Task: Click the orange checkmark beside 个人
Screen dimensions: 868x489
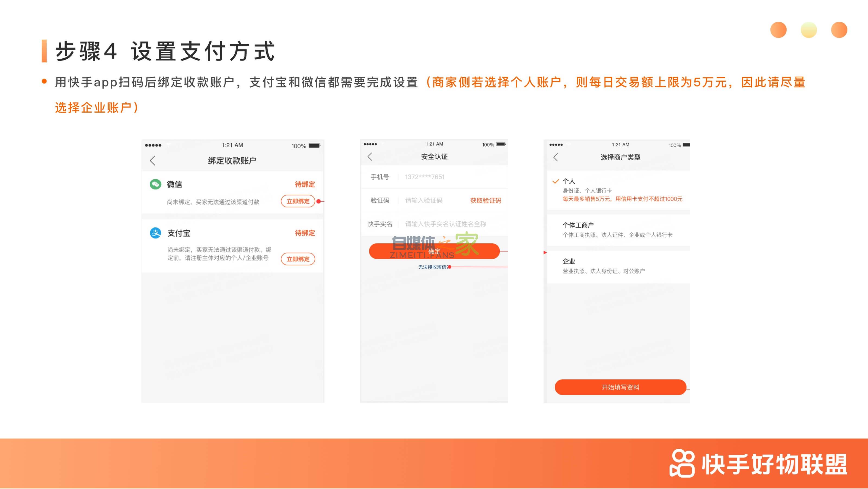Action: point(555,181)
